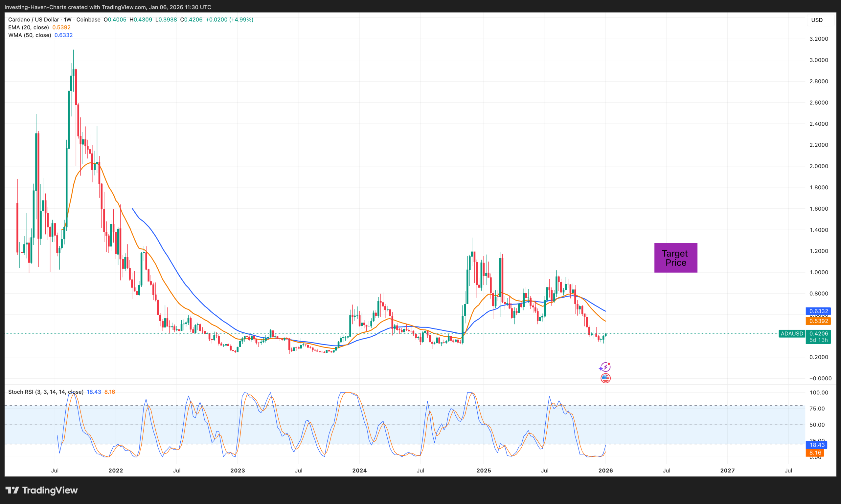Viewport: 841px width, 504px height.
Task: Click the 2026 label on time axis
Action: click(606, 471)
